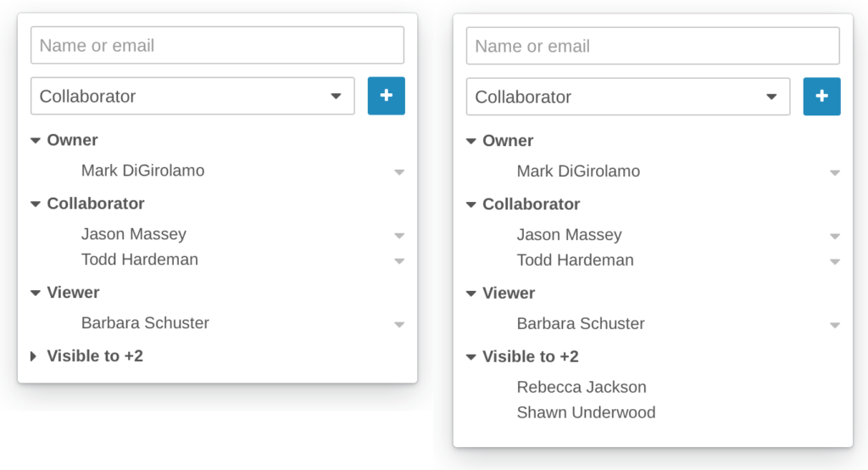868x470 pixels.
Task: Click Barbara Schuster's name in left panel
Action: tap(145, 322)
